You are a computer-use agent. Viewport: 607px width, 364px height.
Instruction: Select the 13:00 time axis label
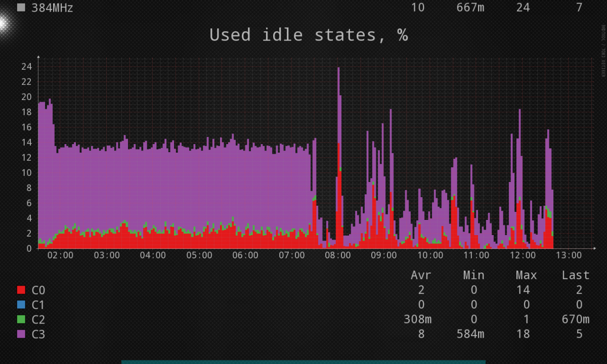click(569, 256)
